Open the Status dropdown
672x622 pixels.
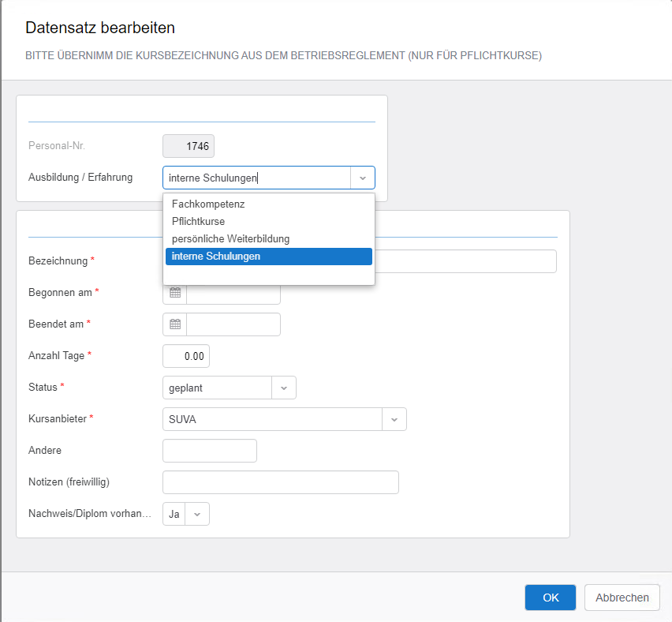click(284, 388)
